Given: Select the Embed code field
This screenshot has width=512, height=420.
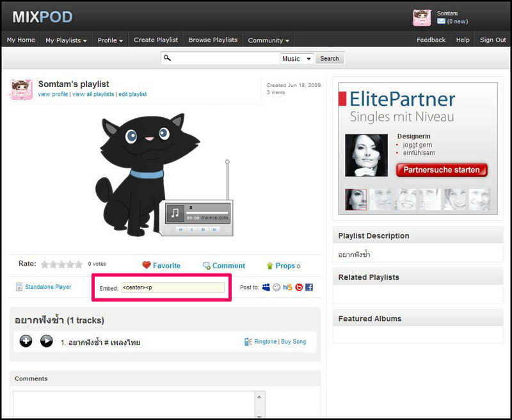Looking at the screenshot, I should click(x=173, y=287).
